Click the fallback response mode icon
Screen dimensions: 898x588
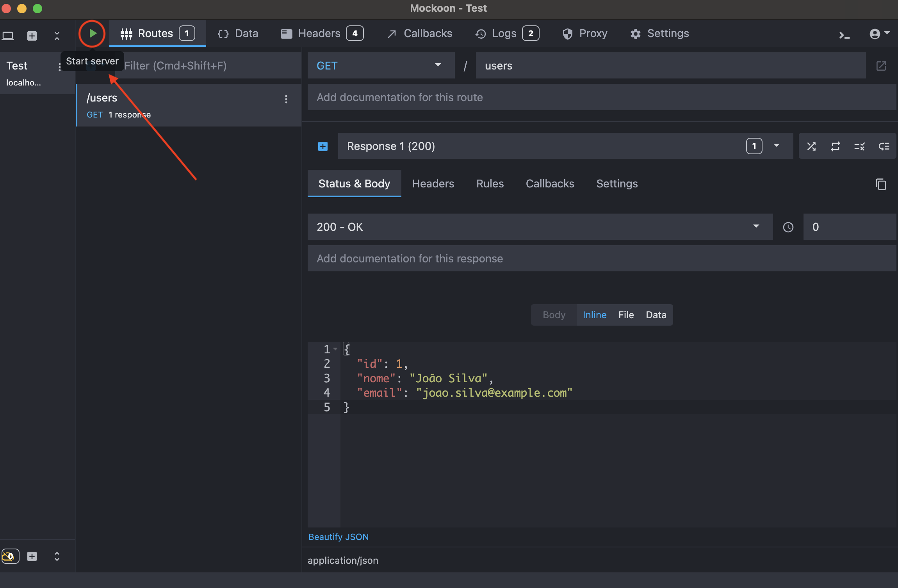884,146
